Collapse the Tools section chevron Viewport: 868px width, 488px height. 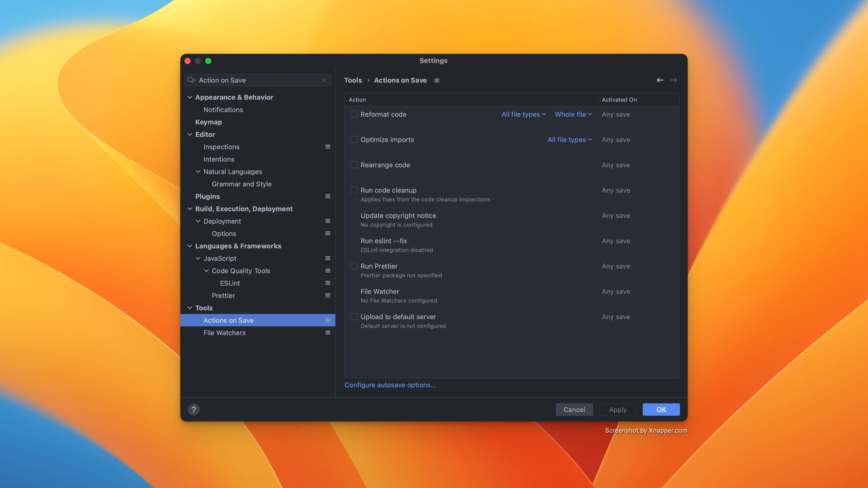pos(190,308)
